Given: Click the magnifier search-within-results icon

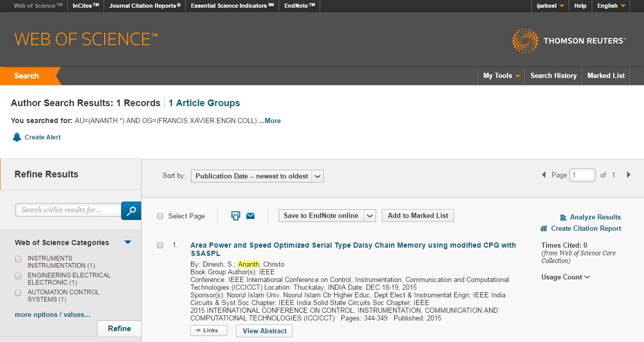Looking at the screenshot, I should coord(131,210).
